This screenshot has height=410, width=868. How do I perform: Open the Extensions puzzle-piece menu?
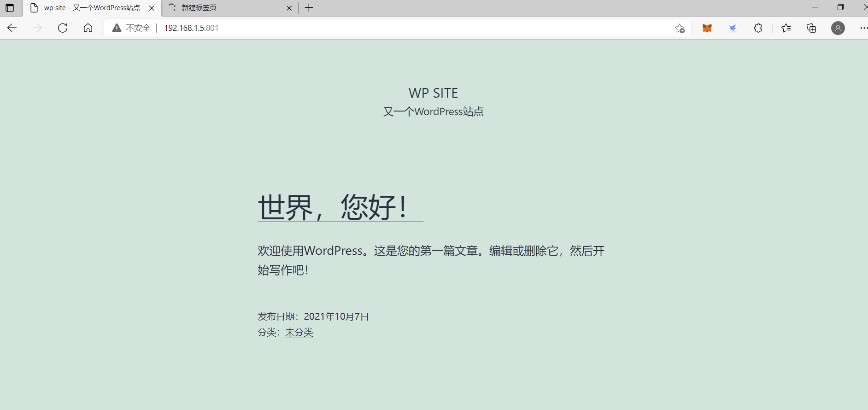[x=758, y=28]
